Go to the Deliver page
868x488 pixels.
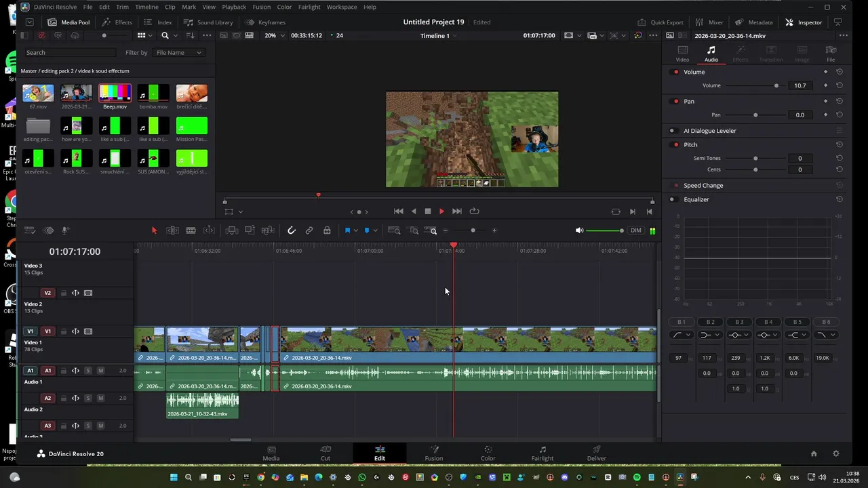tap(597, 453)
